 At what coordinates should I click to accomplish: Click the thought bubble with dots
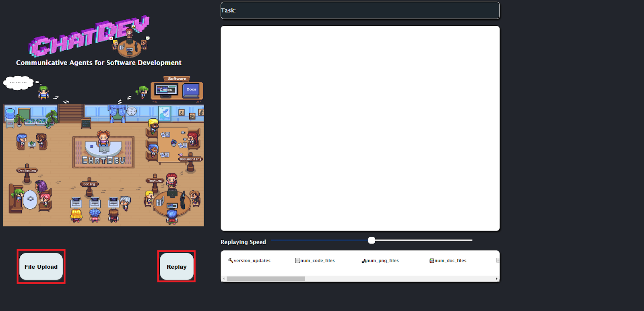point(18,82)
